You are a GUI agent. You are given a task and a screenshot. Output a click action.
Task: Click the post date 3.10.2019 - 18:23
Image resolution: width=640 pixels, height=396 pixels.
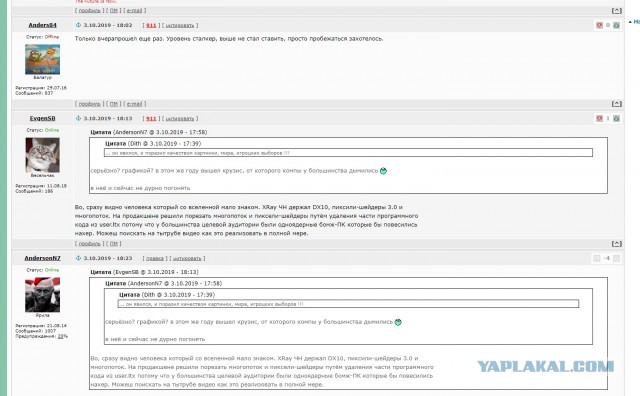(x=108, y=258)
